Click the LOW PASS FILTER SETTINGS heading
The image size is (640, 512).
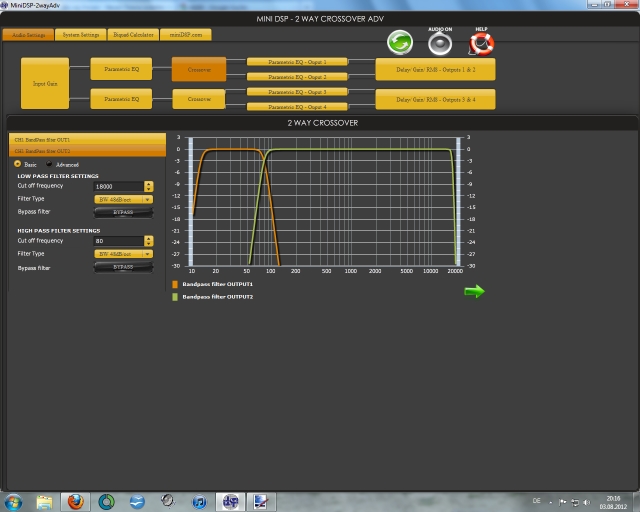58,176
